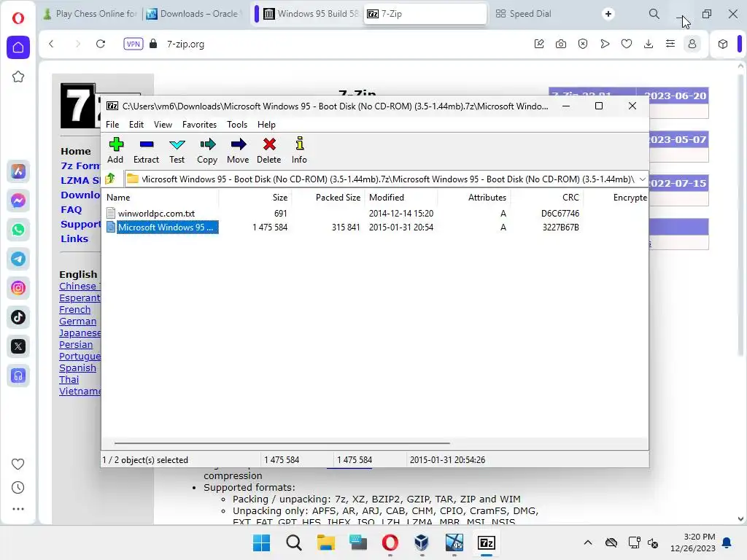Viewport: 747px width, 560px height.
Task: Open the Tools menu
Action: (x=237, y=124)
